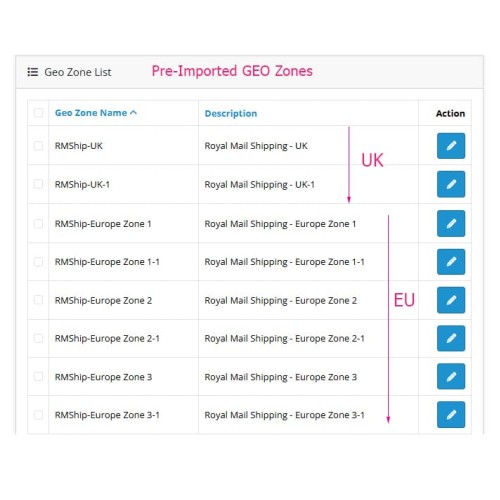Click Royal Mail Shipping - UK-1 description
500x500 pixels.
coord(259,185)
